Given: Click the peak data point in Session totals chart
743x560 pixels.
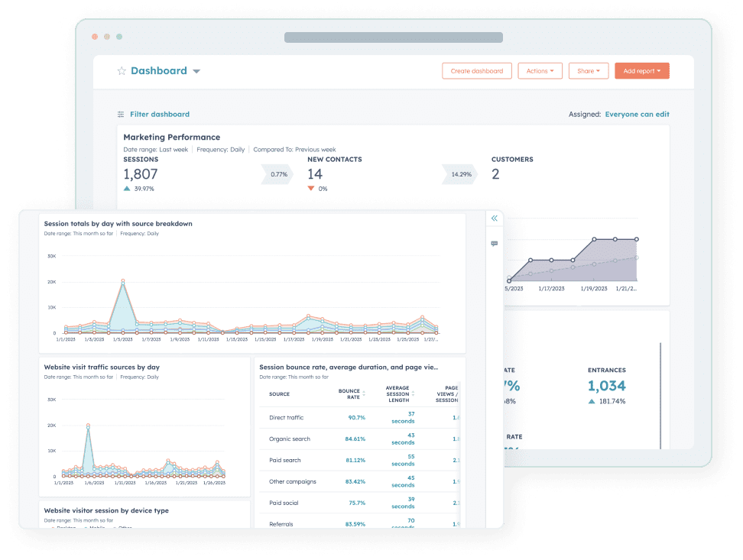Looking at the screenshot, I should tap(123, 281).
